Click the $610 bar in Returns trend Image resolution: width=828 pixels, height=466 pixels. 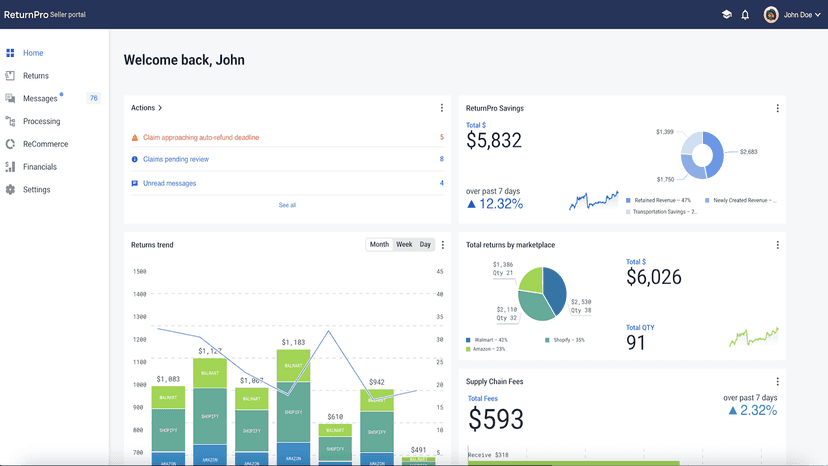(x=335, y=444)
